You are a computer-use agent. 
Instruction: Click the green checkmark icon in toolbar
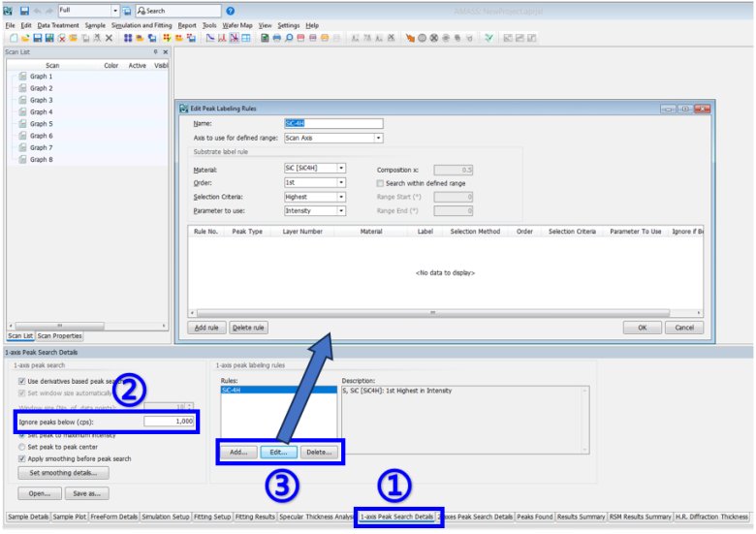click(x=488, y=38)
